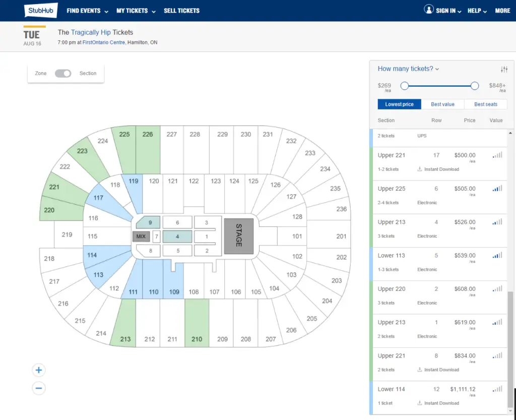
Task: Zoom in on the seating map
Action: pyautogui.click(x=39, y=370)
